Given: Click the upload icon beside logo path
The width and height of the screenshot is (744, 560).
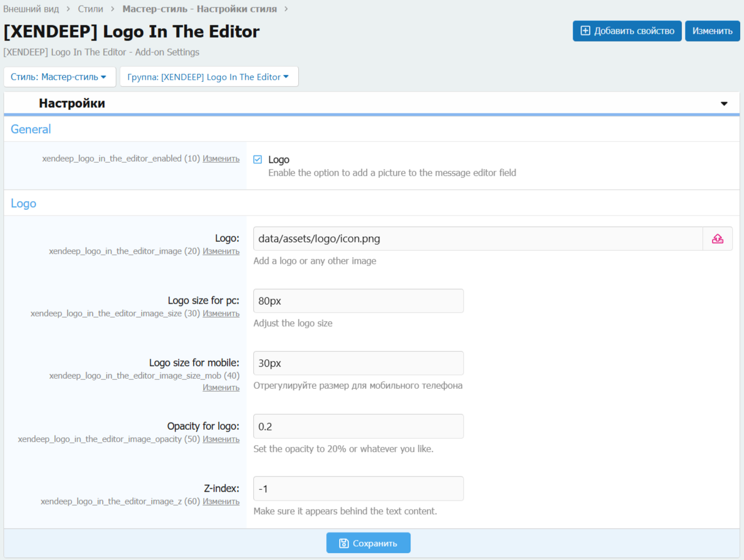Looking at the screenshot, I should (x=718, y=239).
